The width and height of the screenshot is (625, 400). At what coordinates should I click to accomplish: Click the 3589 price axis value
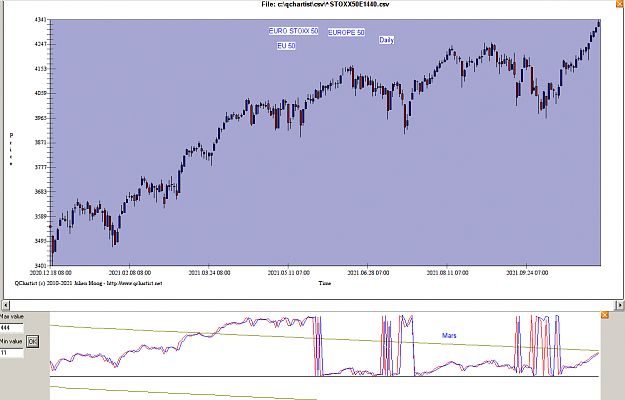[x=41, y=217]
